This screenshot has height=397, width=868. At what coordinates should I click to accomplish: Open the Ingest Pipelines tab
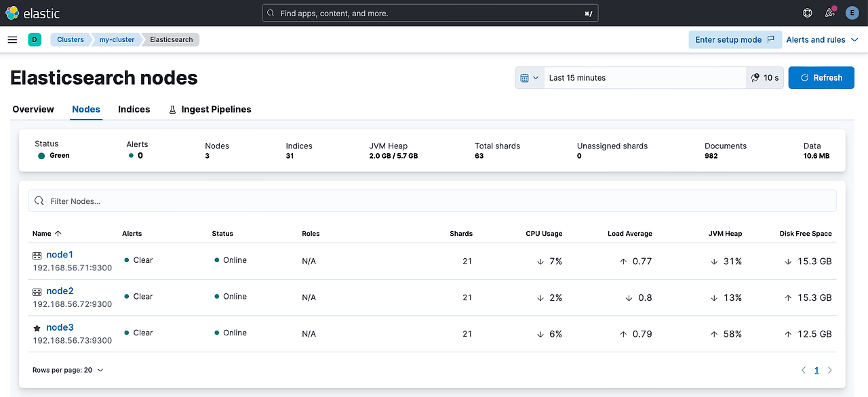[x=210, y=109]
